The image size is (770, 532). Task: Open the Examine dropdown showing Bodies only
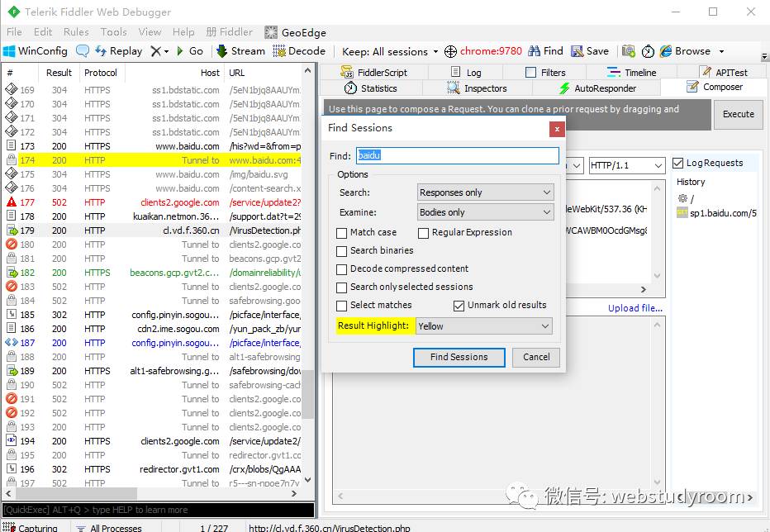(485, 212)
